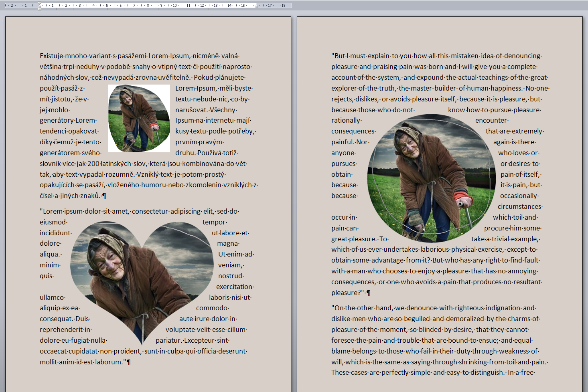Image resolution: width=588 pixels, height=392 pixels.
Task: Click the right indent marker on ruler
Action: pos(256,6)
